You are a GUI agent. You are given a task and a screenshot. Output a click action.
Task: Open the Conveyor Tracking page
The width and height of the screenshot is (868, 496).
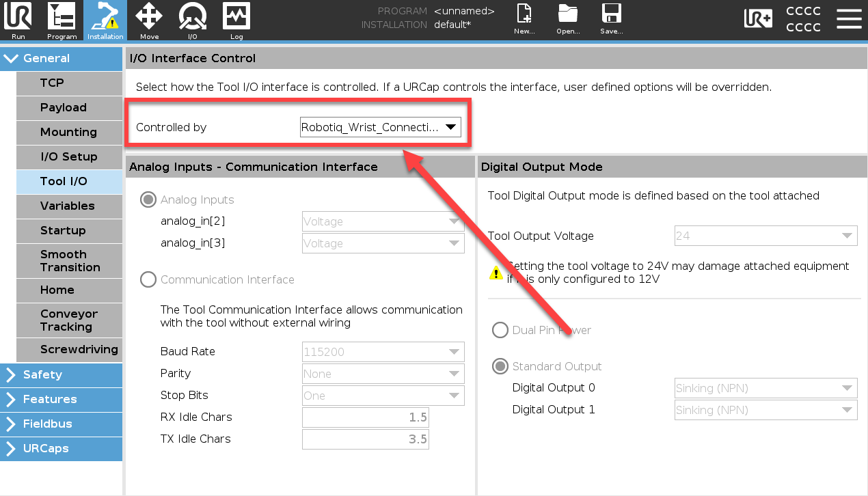[70, 320]
